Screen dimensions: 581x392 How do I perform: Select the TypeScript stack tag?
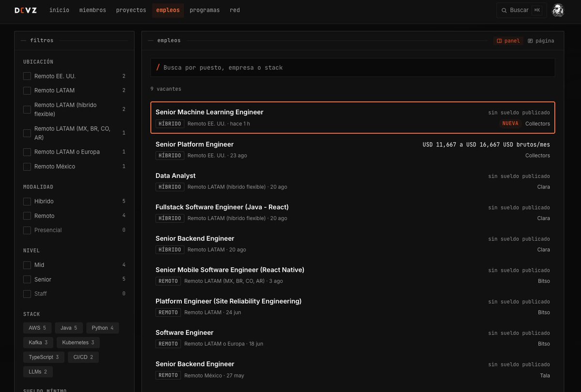(44, 357)
